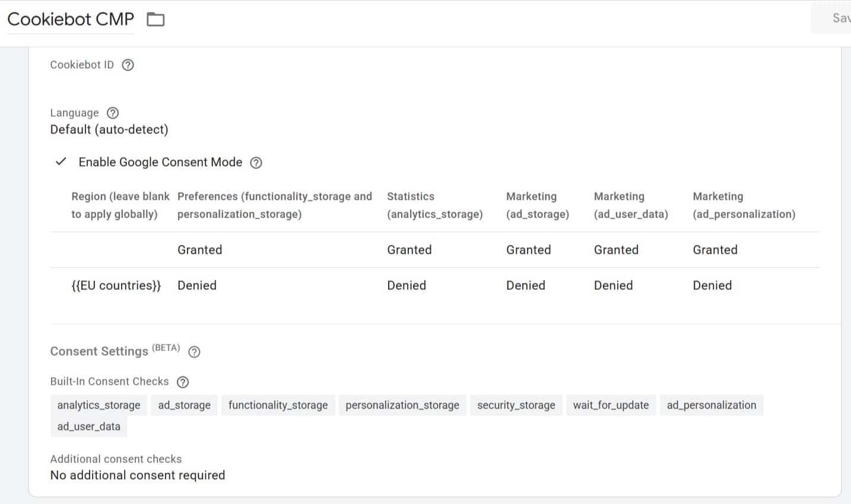This screenshot has width=851, height=504.
Task: Select the security_storage consent chip
Action: point(516,405)
